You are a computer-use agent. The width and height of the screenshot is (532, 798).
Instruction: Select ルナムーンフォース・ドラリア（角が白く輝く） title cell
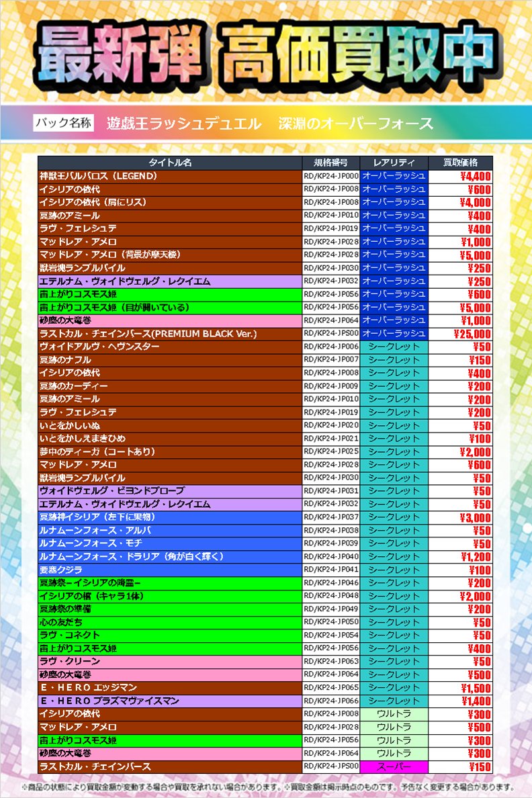point(170,557)
